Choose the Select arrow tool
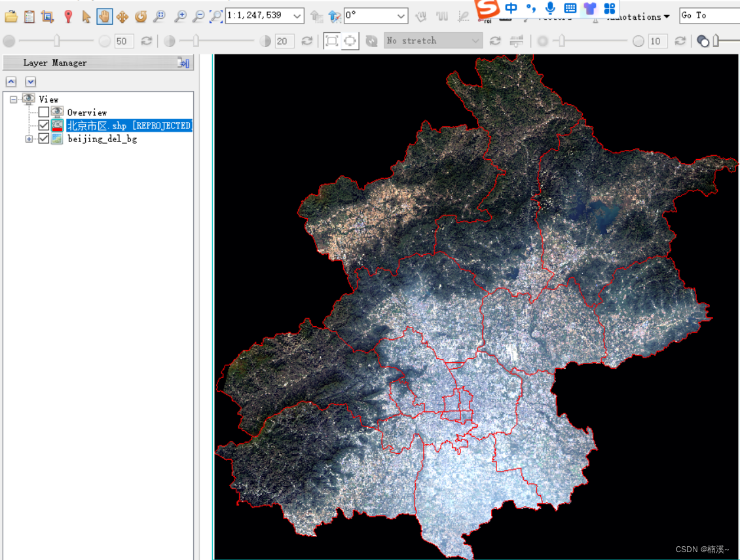740x560 pixels. (x=86, y=16)
